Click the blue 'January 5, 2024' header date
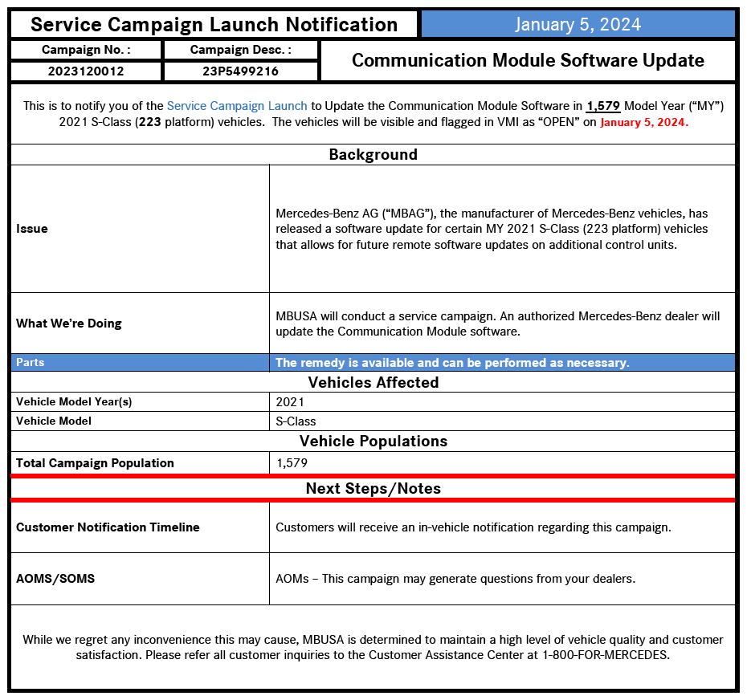The image size is (747, 700). pyautogui.click(x=578, y=24)
